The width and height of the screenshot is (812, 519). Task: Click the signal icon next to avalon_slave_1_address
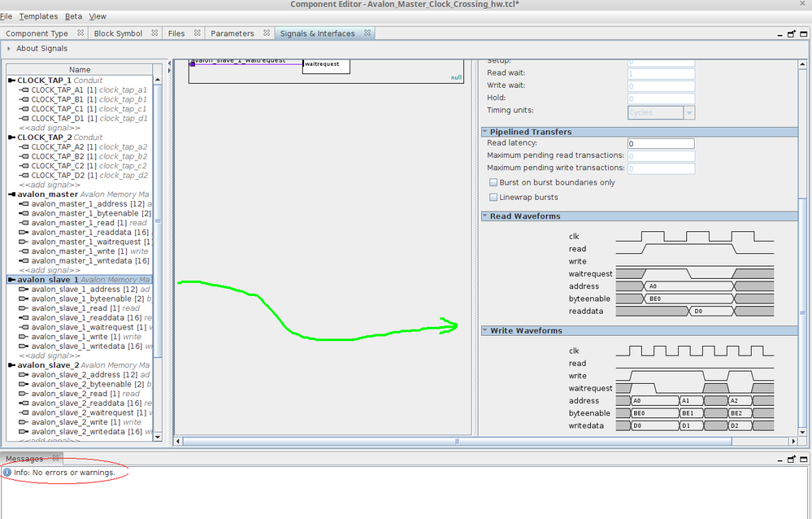24,290
